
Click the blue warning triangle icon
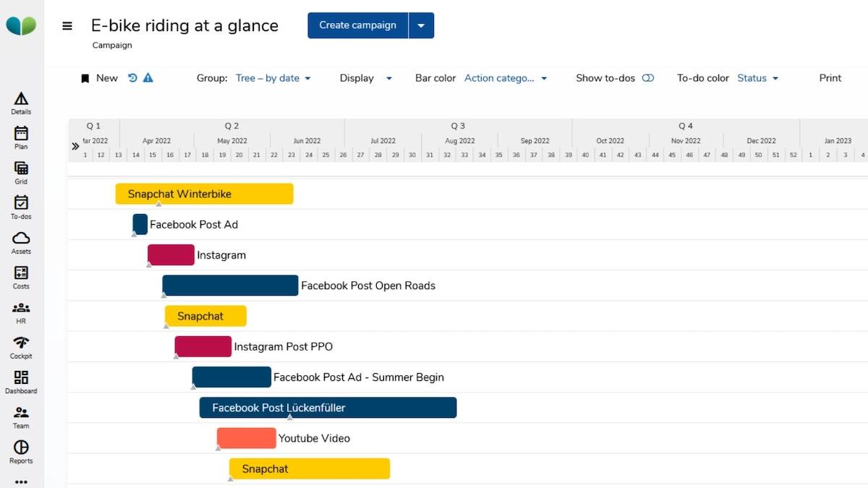148,78
